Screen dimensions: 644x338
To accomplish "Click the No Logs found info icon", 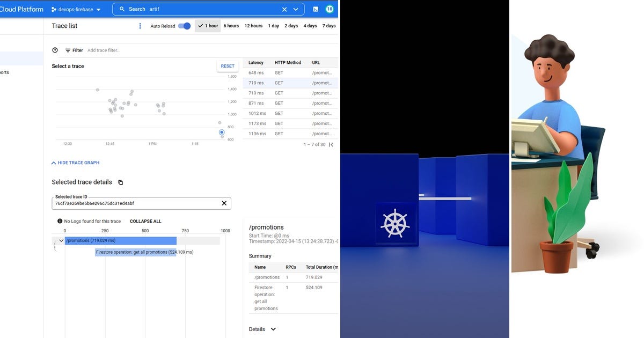I will coord(60,221).
